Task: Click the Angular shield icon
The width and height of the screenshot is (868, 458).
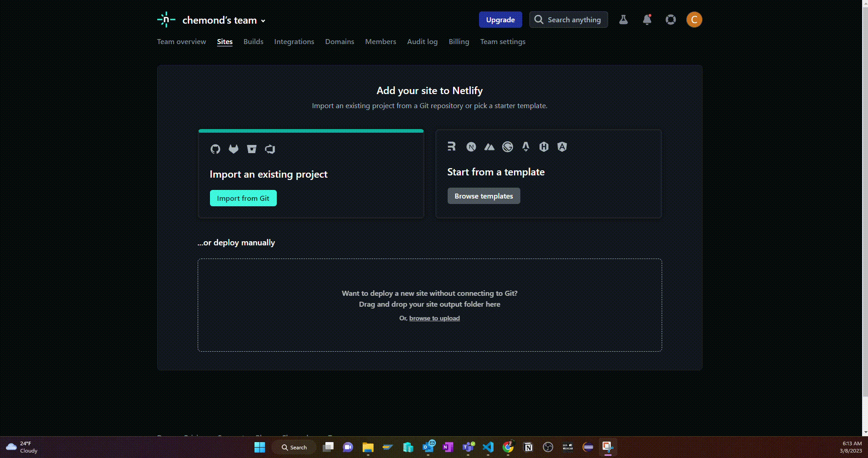Action: [562, 147]
